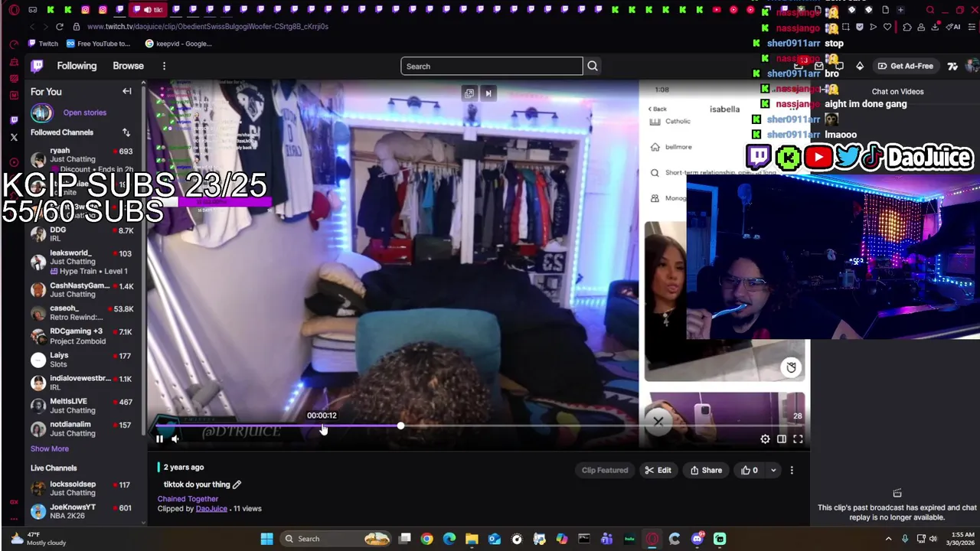Screen dimensions: 980x551
Task: Open the Twitch bits diamond icon
Action: pyautogui.click(x=860, y=66)
